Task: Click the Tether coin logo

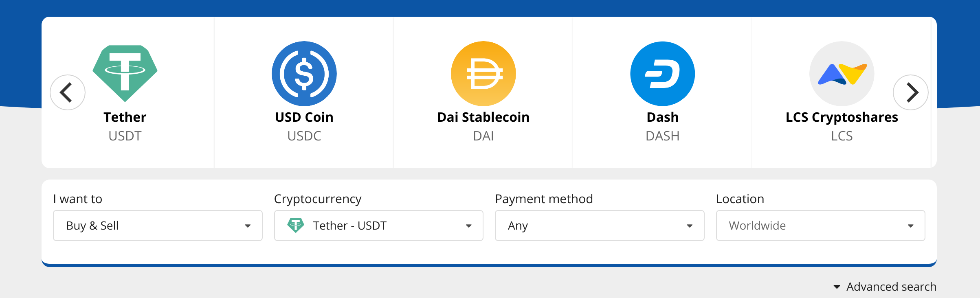Action: click(x=125, y=73)
